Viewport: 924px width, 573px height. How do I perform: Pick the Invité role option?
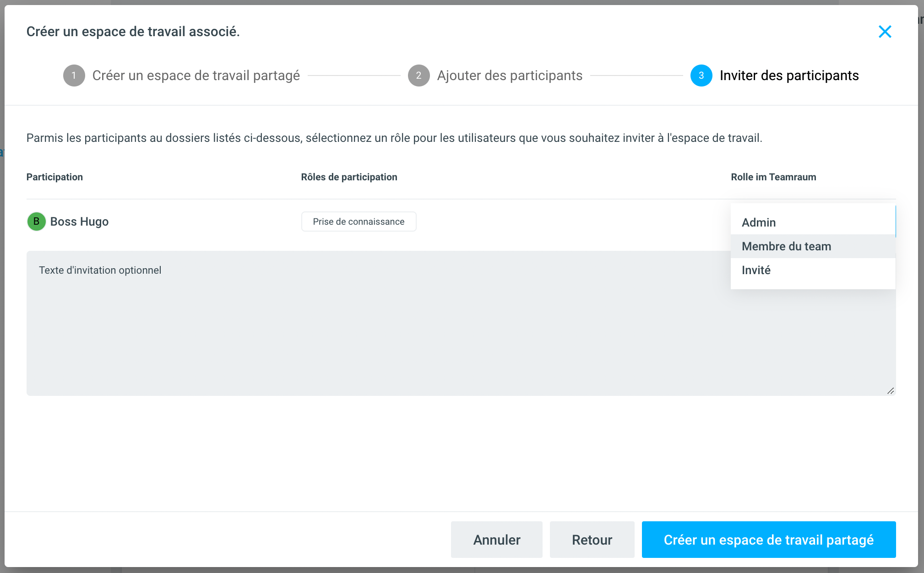[x=756, y=270]
